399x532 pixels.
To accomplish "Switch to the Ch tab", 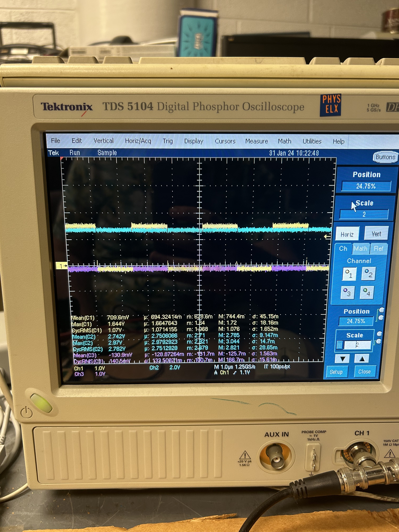I will point(343,249).
